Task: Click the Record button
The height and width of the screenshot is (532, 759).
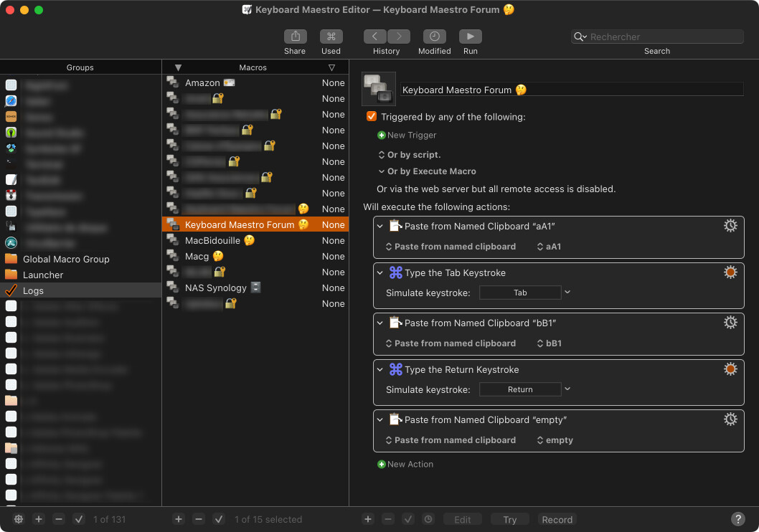Action: tap(557, 519)
